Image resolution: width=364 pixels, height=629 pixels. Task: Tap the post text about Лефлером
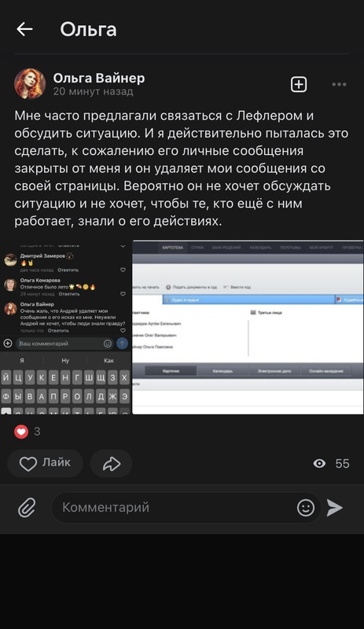click(182, 168)
